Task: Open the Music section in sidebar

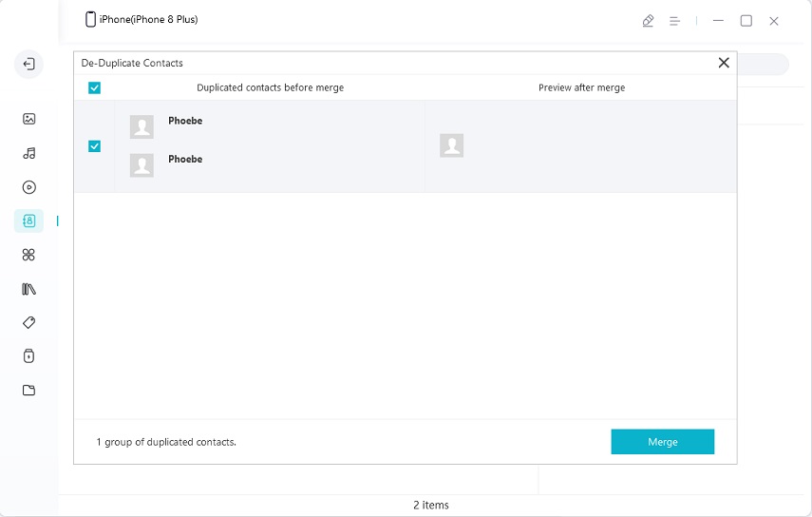Action: coord(28,153)
